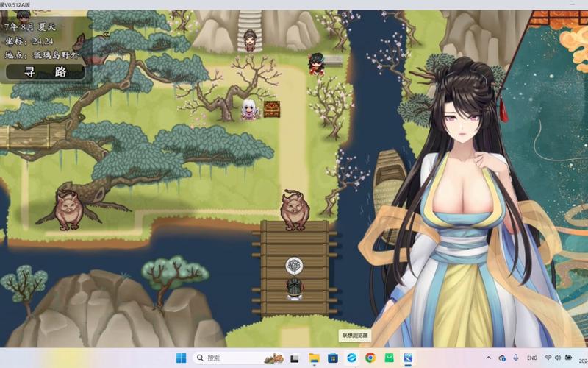Open the Lenovo browser taskbar icon
This screenshot has height=368, width=588.
pyautogui.click(x=351, y=358)
